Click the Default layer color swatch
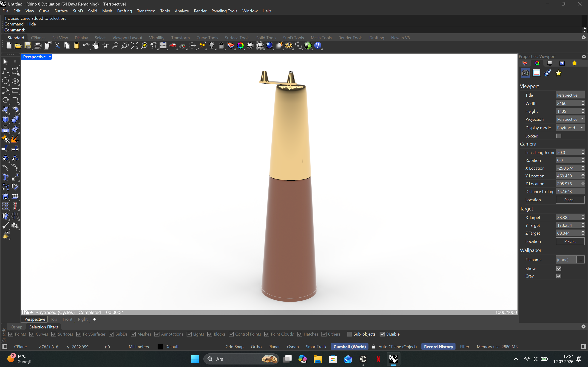Image resolution: width=588 pixels, height=367 pixels. (160, 347)
